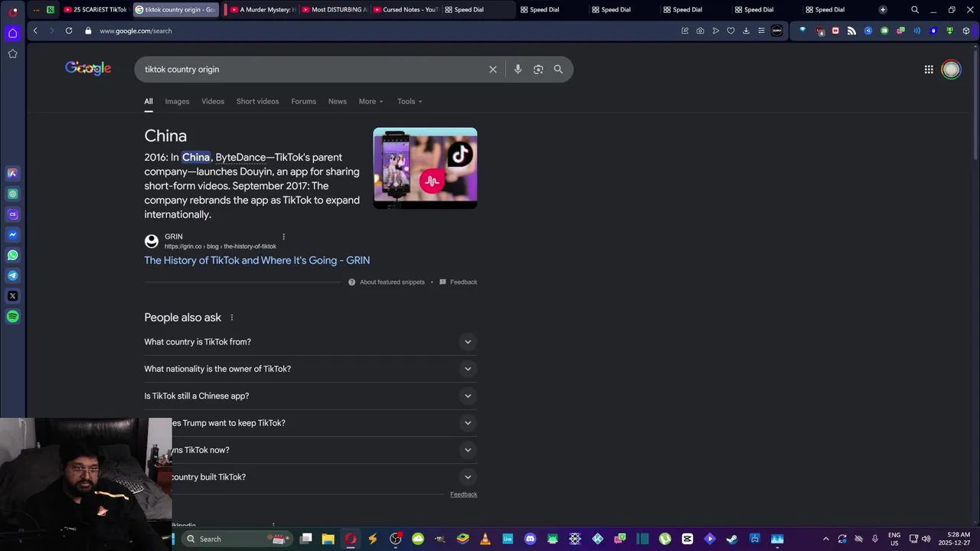This screenshot has height=551, width=980.
Task: Open WhatsApp in the sidebar
Action: tap(12, 255)
